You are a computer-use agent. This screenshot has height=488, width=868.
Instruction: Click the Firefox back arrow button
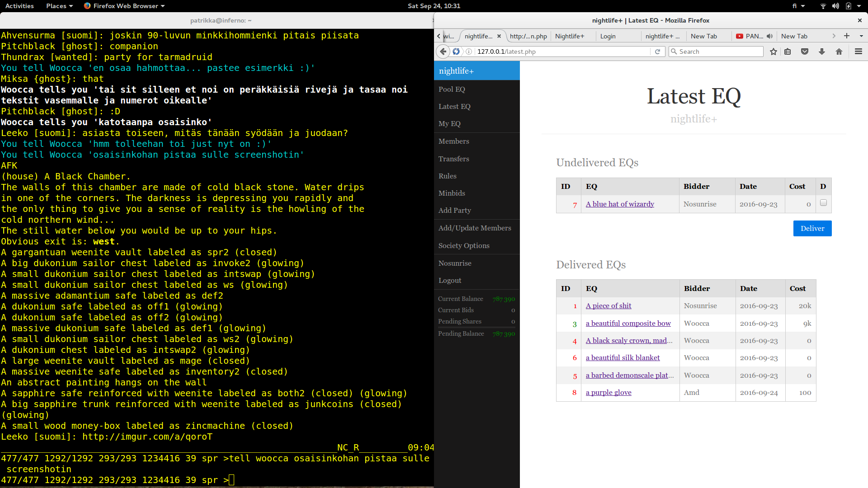(x=443, y=52)
